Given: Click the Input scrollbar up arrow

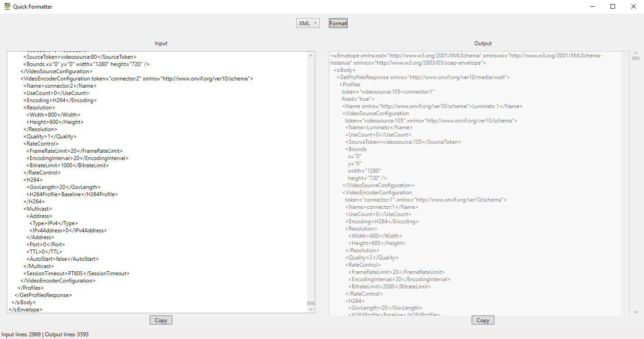Looking at the screenshot, I should [311, 55].
